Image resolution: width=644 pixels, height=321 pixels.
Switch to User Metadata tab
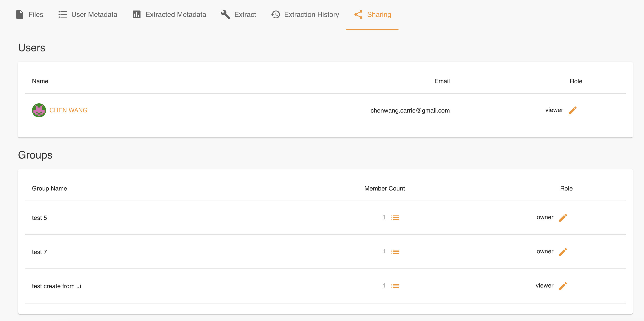pos(87,14)
